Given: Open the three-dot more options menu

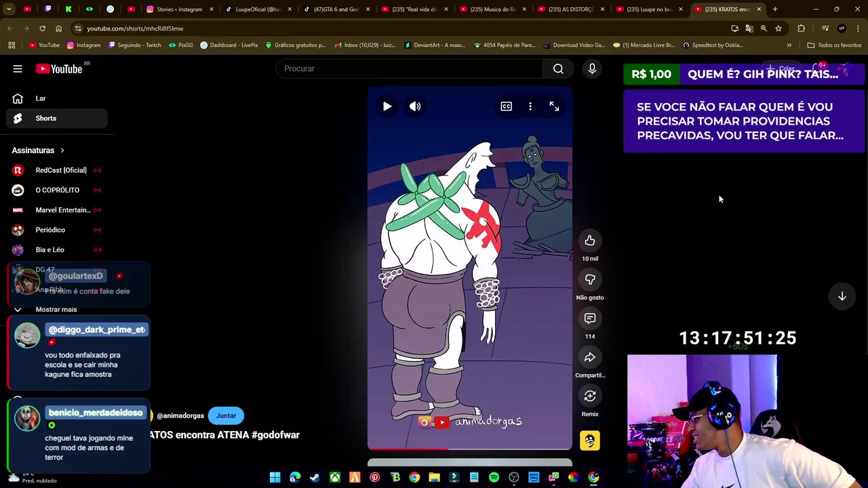Looking at the screenshot, I should (x=530, y=106).
